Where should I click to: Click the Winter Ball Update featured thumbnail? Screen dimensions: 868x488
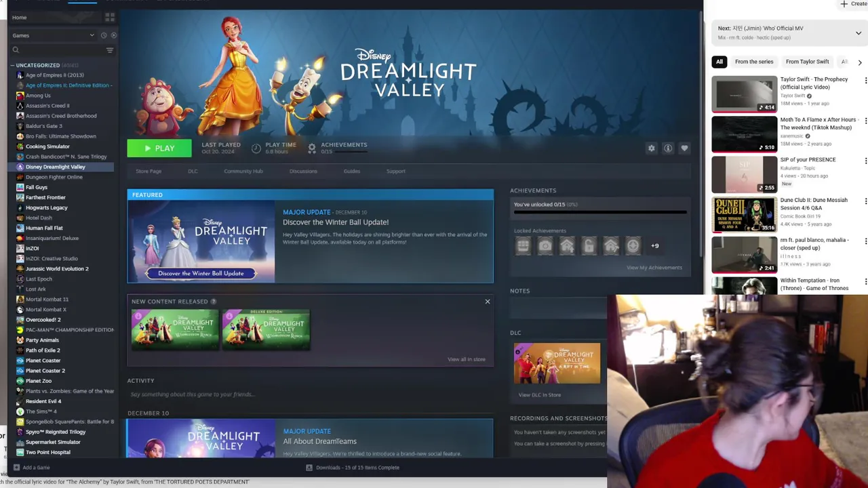pyautogui.click(x=201, y=241)
